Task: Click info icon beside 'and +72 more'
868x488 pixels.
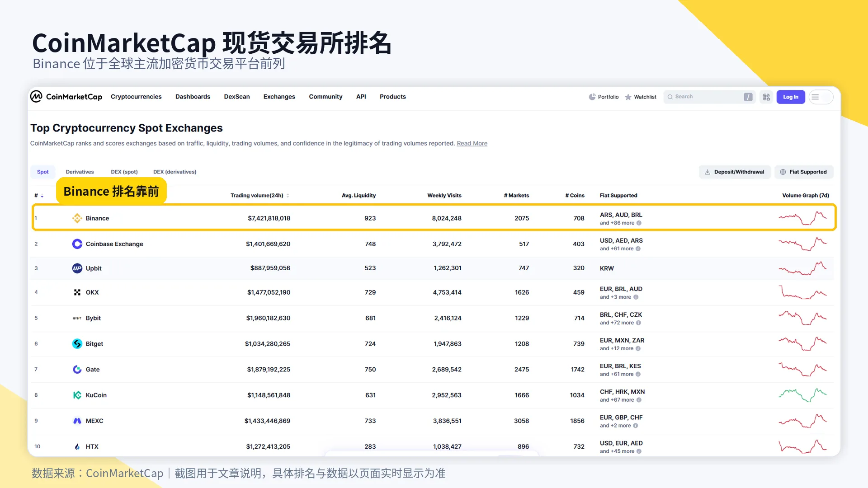Action: click(x=638, y=323)
